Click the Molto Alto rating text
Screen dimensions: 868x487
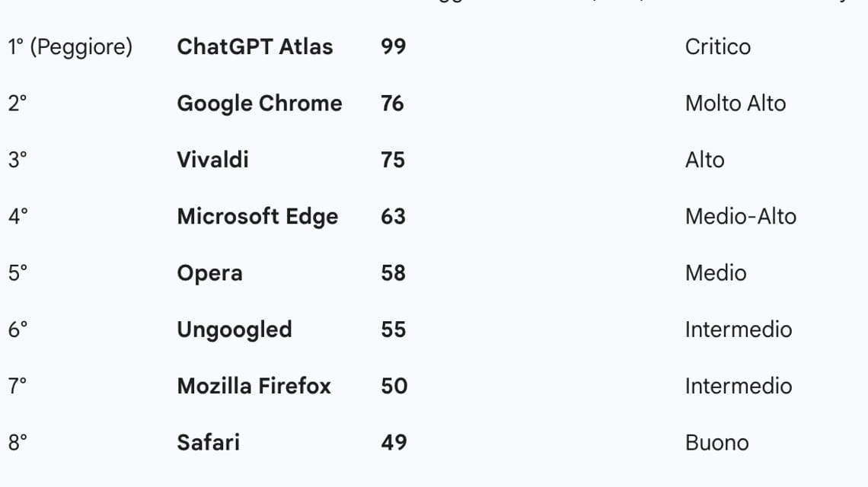(x=735, y=103)
